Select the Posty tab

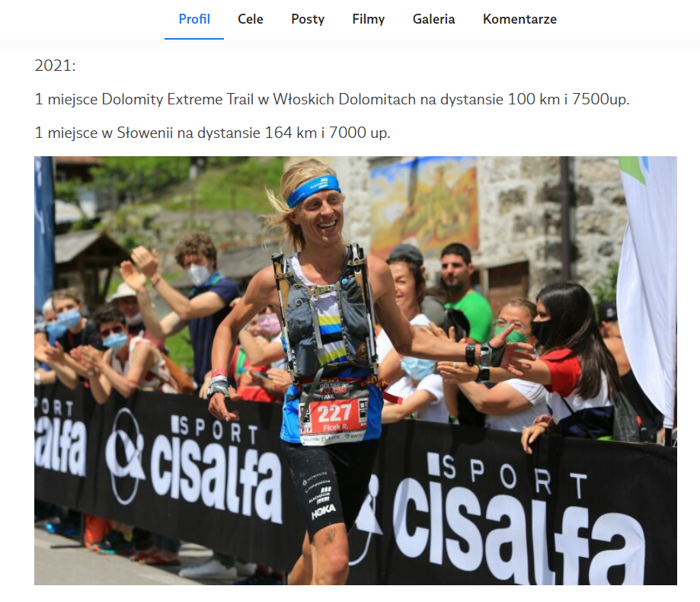coord(308,19)
